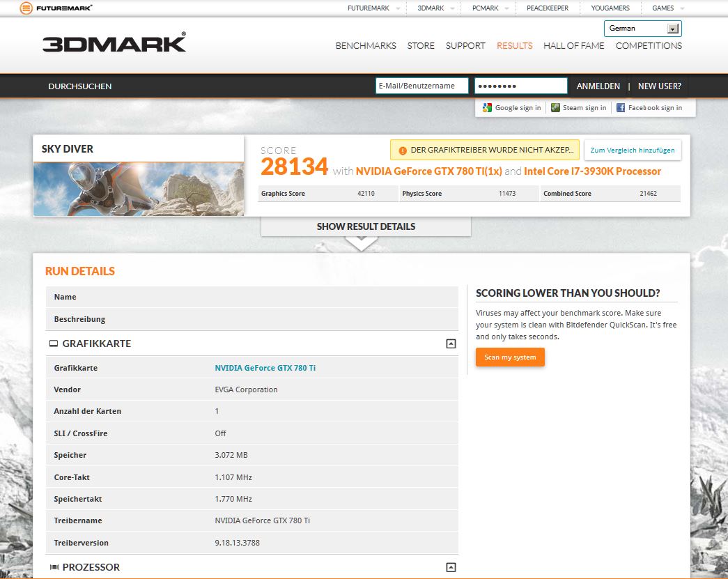
Task: Click DURCHSUCHEN in the dark bar
Action: [80, 86]
